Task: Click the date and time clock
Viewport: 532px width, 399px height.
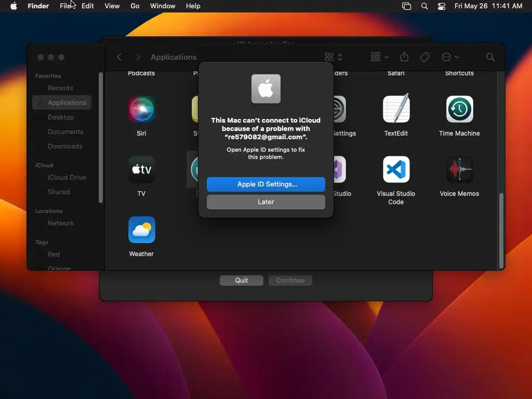Action: [x=488, y=6]
